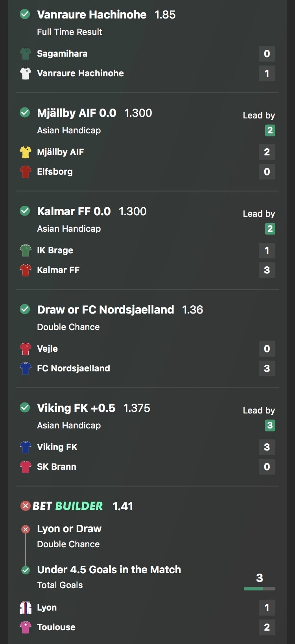Click the IK Brage green jersey icon
295x644 pixels.
tap(26, 251)
